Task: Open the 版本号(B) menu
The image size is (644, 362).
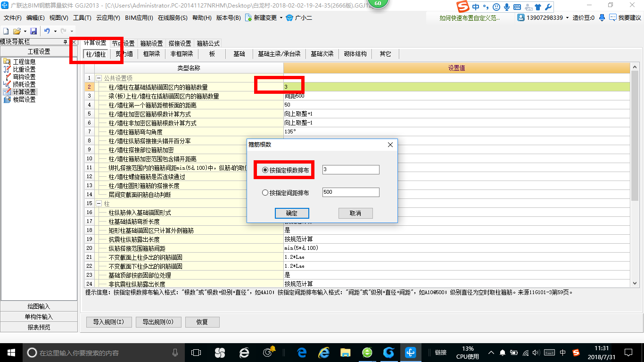Action: (229, 18)
